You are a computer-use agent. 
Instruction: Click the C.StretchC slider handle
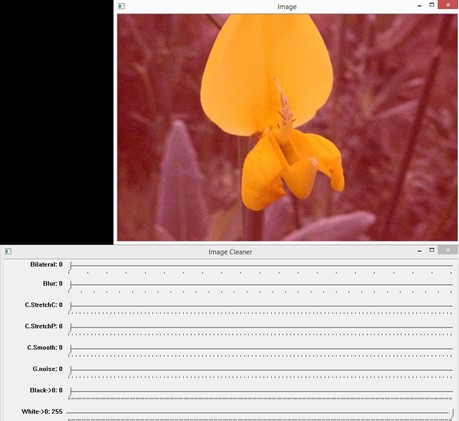[71, 307]
